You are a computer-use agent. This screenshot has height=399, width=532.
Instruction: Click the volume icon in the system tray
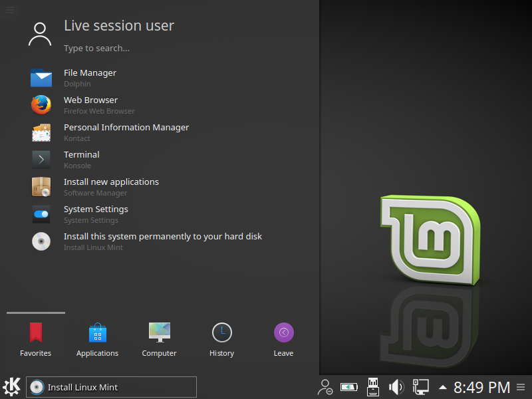[397, 387]
